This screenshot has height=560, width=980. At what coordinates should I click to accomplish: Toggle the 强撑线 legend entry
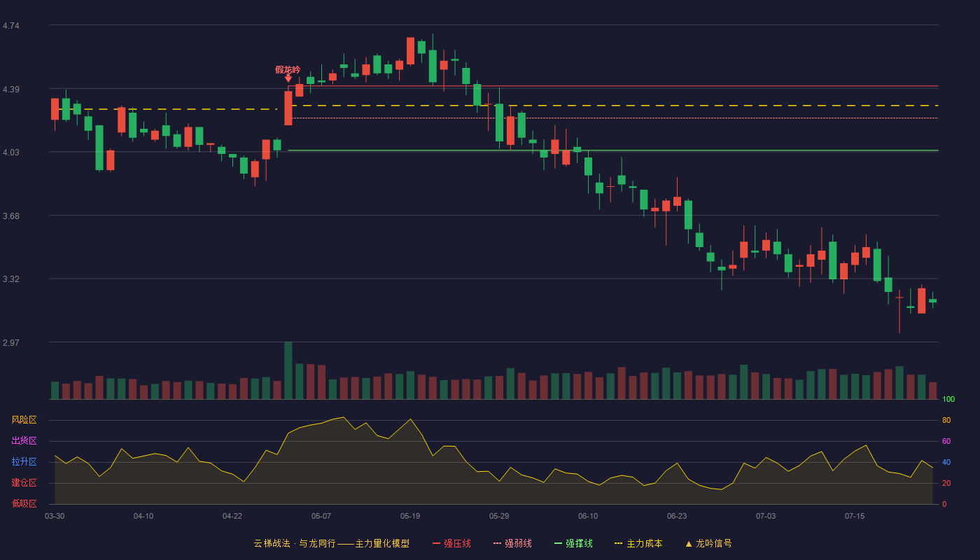tap(573, 543)
